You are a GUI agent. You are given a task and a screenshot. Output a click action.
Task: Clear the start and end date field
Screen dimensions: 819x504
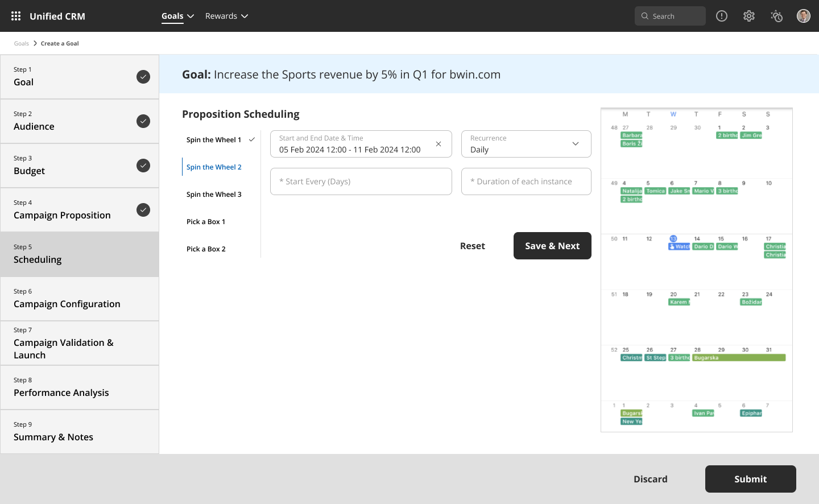(x=439, y=144)
